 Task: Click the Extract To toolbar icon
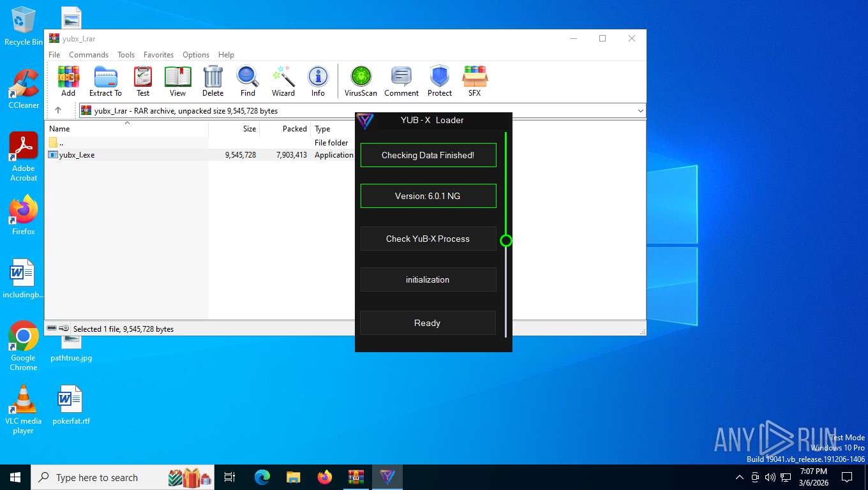click(x=105, y=81)
